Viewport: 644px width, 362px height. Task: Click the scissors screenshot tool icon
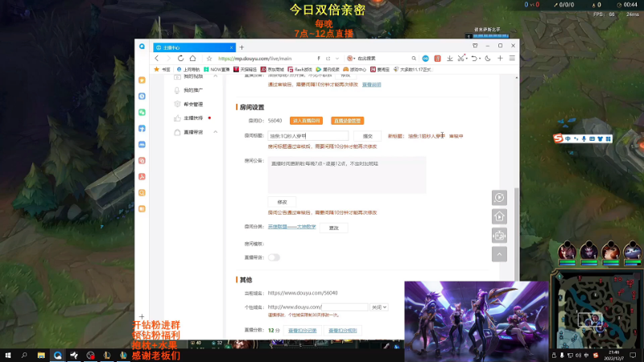pos(460,58)
